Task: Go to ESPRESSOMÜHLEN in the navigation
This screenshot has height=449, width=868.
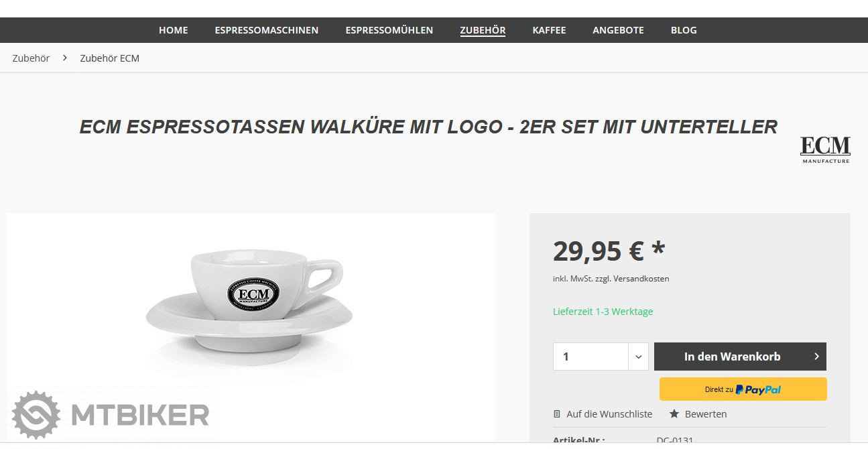Action: pyautogui.click(x=389, y=30)
